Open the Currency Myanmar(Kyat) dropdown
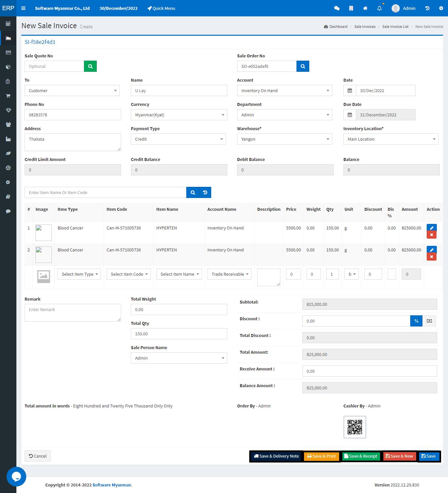 179,115
